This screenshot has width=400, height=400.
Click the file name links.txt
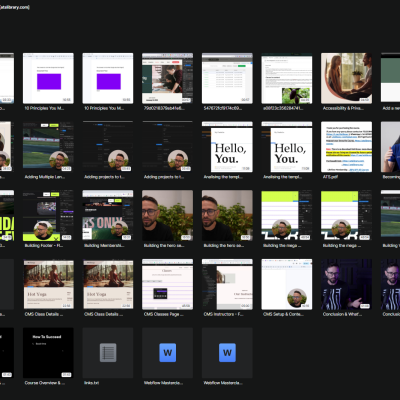pyautogui.click(x=92, y=383)
